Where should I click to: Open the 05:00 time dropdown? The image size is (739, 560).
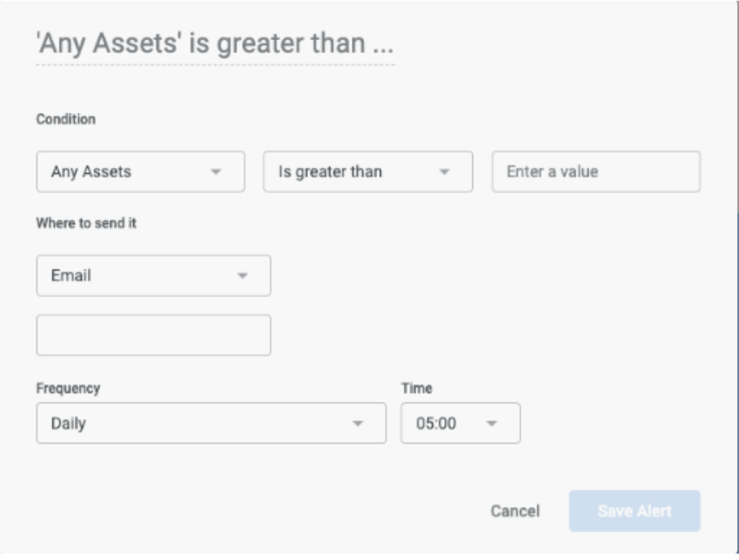point(461,423)
